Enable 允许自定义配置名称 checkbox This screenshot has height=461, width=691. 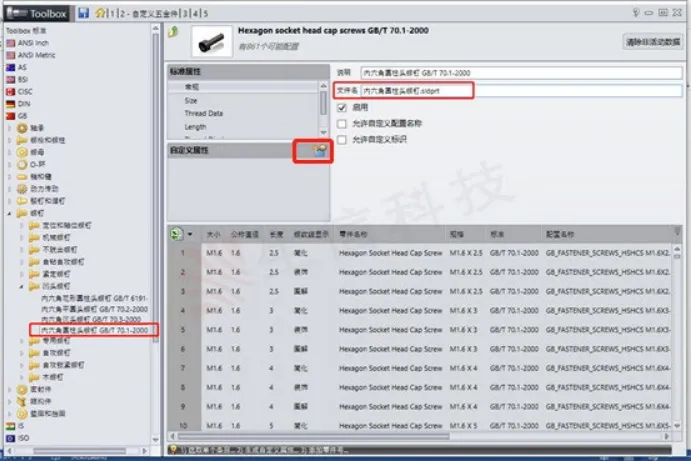point(342,123)
